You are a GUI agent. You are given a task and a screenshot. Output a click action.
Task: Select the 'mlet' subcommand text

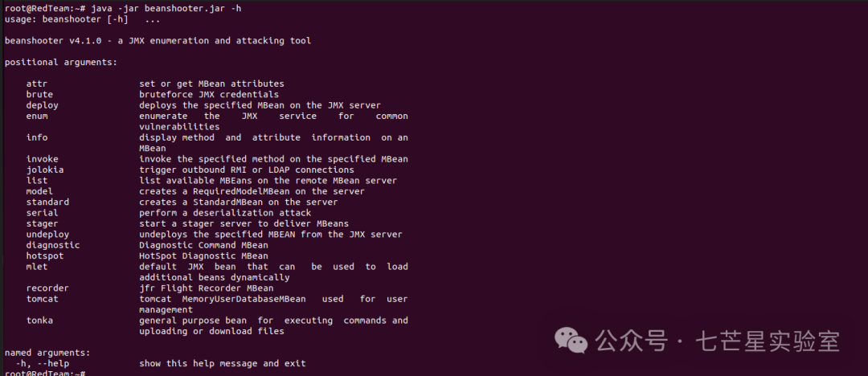point(36,267)
